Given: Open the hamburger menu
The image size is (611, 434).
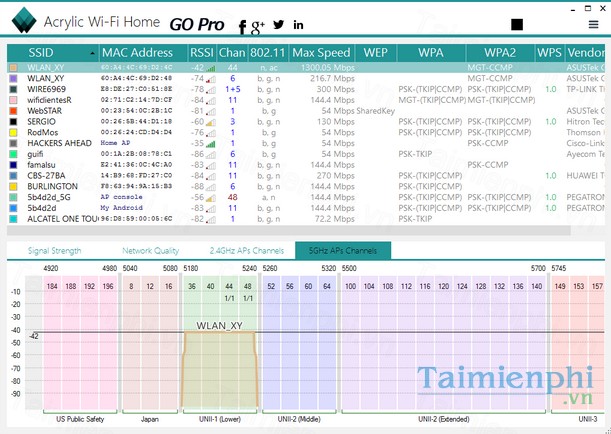Looking at the screenshot, I should tap(593, 24).
